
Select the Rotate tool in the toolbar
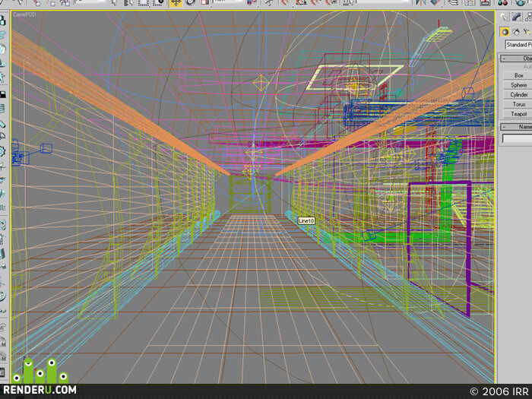pos(191,3)
